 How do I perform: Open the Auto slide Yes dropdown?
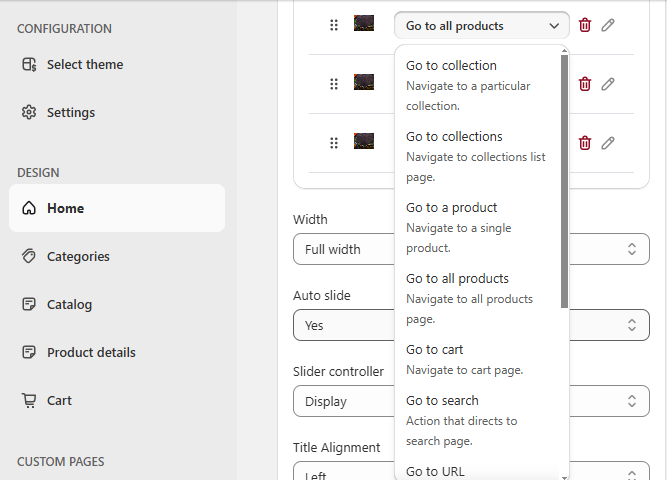(x=471, y=325)
